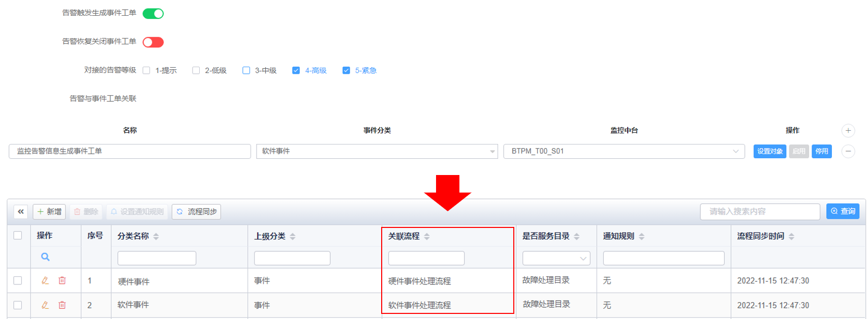Open the 事件分类 dropdown showing 软件事件
Image resolution: width=868 pixels, height=319 pixels.
(x=377, y=152)
